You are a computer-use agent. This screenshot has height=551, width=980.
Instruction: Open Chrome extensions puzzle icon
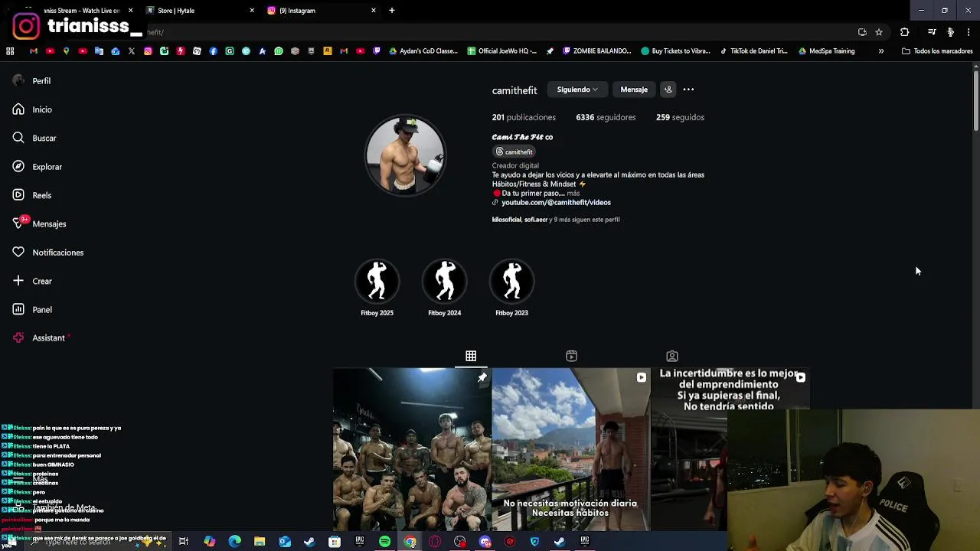point(904,32)
